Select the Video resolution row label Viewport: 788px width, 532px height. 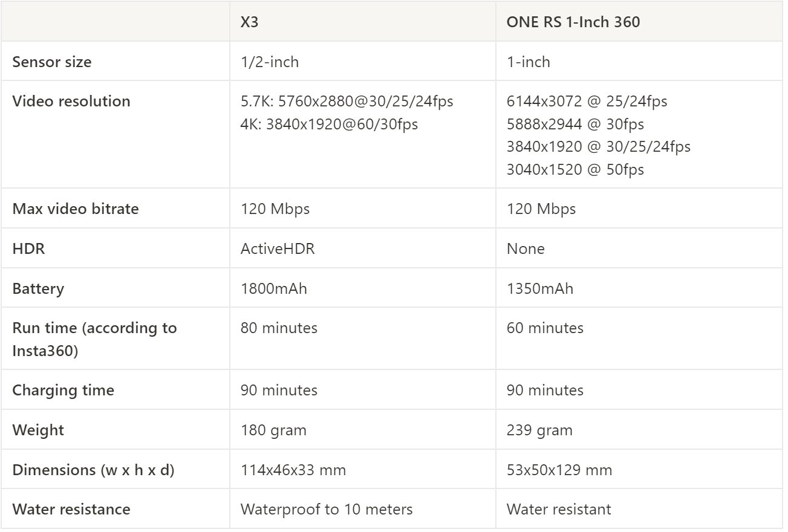click(71, 101)
